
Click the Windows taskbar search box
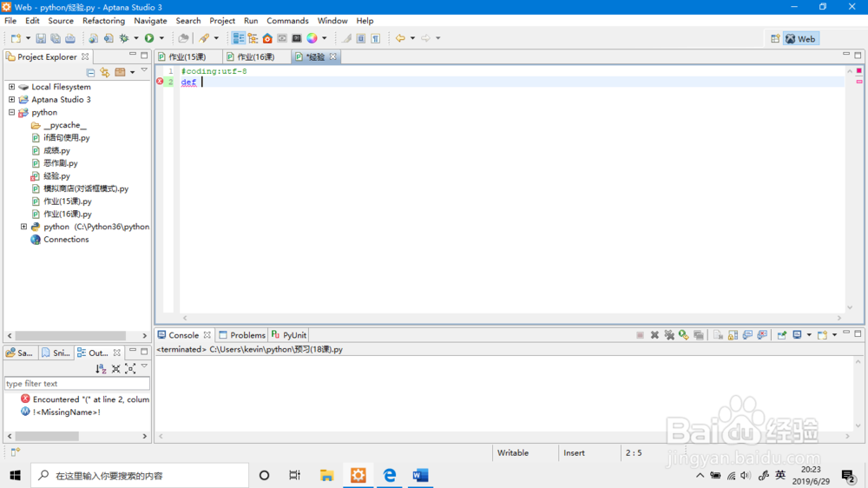pos(140,475)
